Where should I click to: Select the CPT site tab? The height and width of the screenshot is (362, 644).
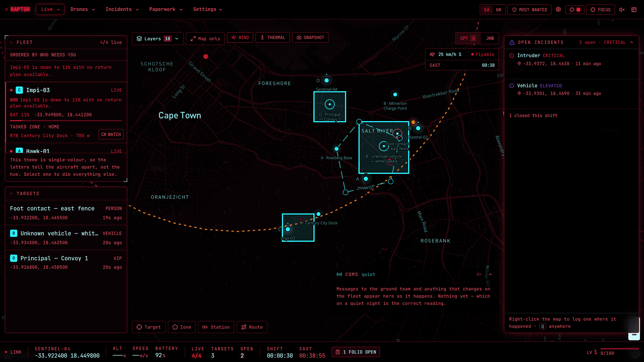point(468,38)
